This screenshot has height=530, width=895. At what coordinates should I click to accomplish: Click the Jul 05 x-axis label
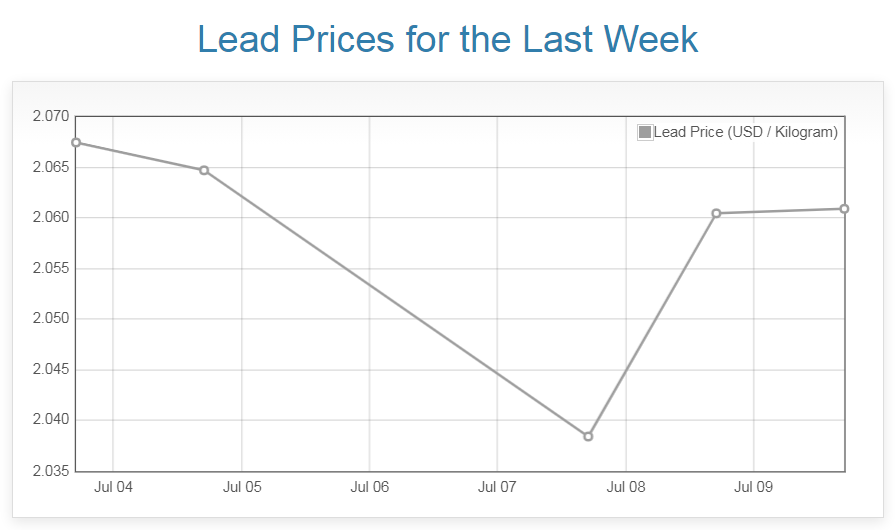point(241,488)
